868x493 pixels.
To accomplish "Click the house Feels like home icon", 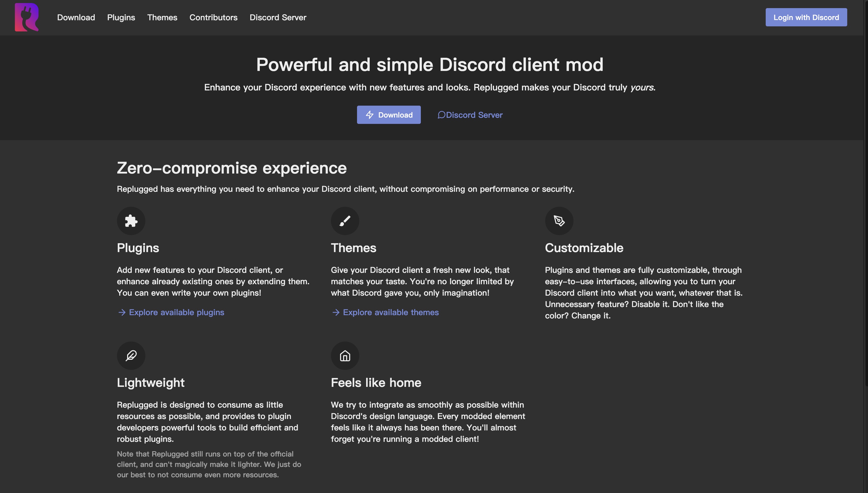I will (345, 355).
